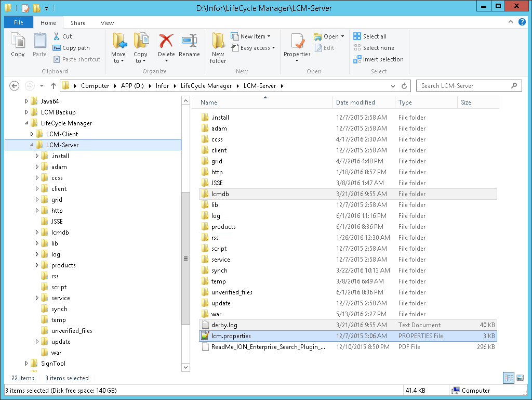Click Invert selection in ribbon

pos(379,59)
